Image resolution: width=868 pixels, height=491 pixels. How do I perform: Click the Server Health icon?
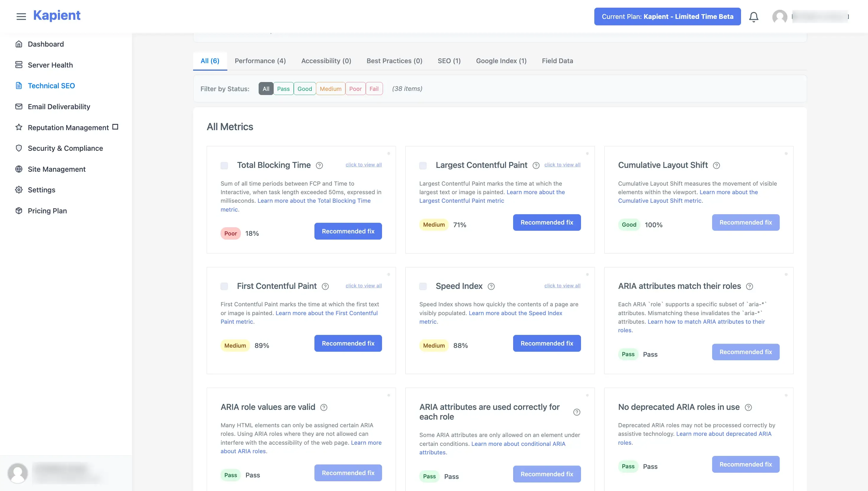(x=19, y=65)
